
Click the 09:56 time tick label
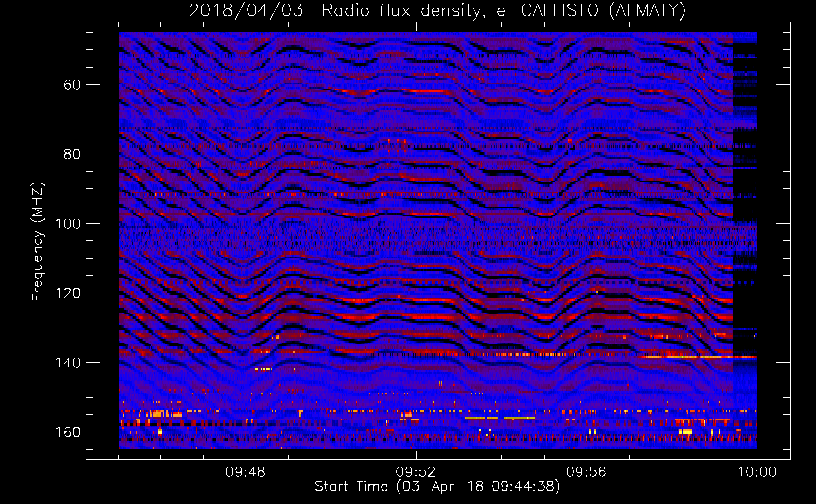(587, 472)
